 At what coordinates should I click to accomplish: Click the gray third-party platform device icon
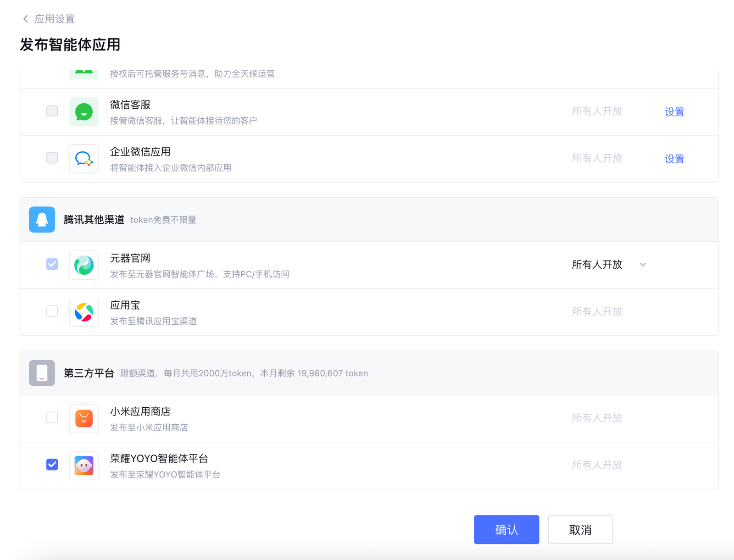pyautogui.click(x=42, y=373)
